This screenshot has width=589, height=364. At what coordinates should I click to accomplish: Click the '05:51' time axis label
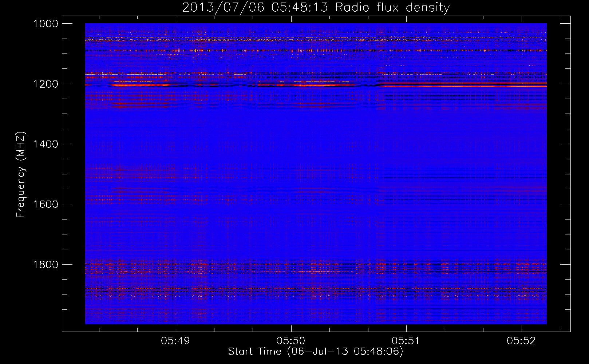406,341
